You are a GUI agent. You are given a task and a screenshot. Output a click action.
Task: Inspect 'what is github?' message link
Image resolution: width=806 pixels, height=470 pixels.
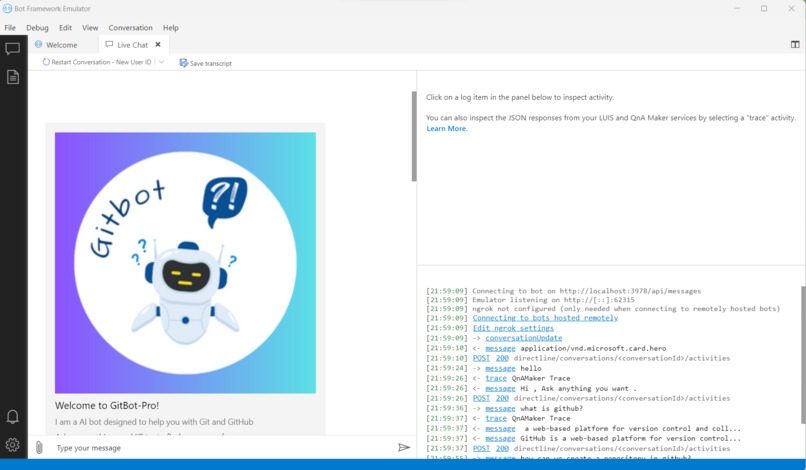coord(500,408)
